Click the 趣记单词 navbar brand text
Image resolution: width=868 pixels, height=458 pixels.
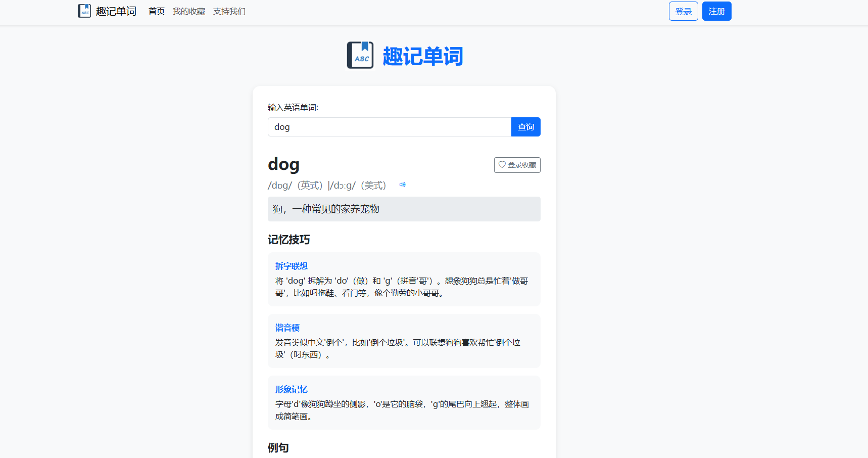116,11
